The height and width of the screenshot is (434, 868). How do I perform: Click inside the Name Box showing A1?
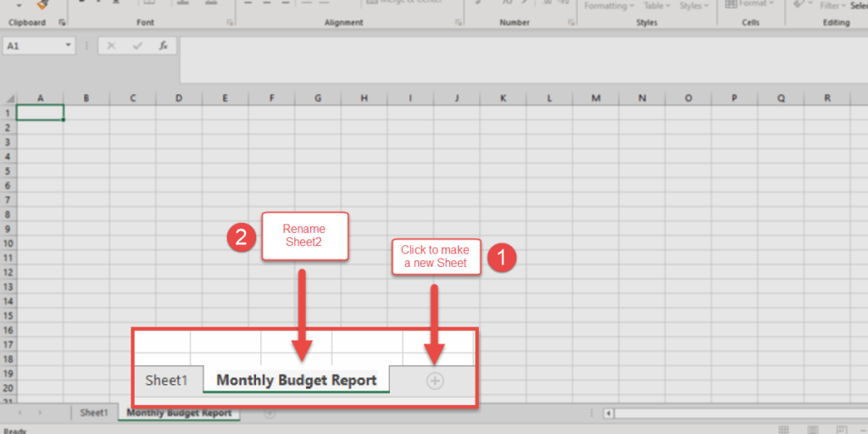33,46
